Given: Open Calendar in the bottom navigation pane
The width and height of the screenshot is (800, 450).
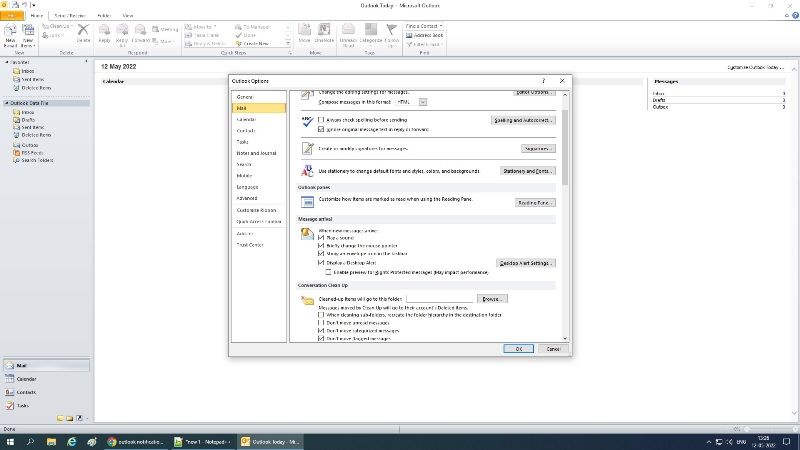Looking at the screenshot, I should [46, 379].
